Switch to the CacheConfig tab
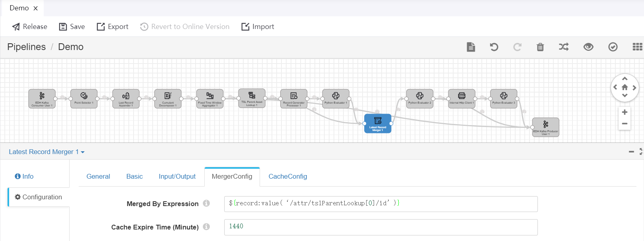The height and width of the screenshot is (241, 644). point(287,176)
